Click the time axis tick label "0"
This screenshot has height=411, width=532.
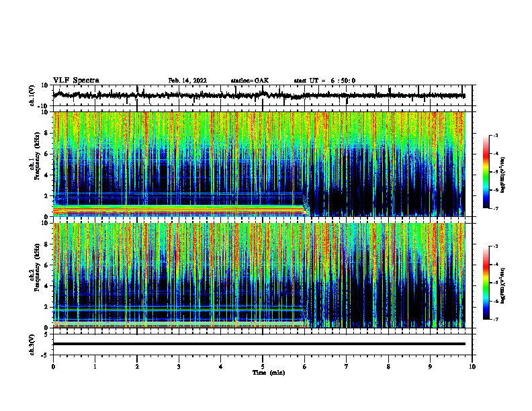tap(53, 367)
